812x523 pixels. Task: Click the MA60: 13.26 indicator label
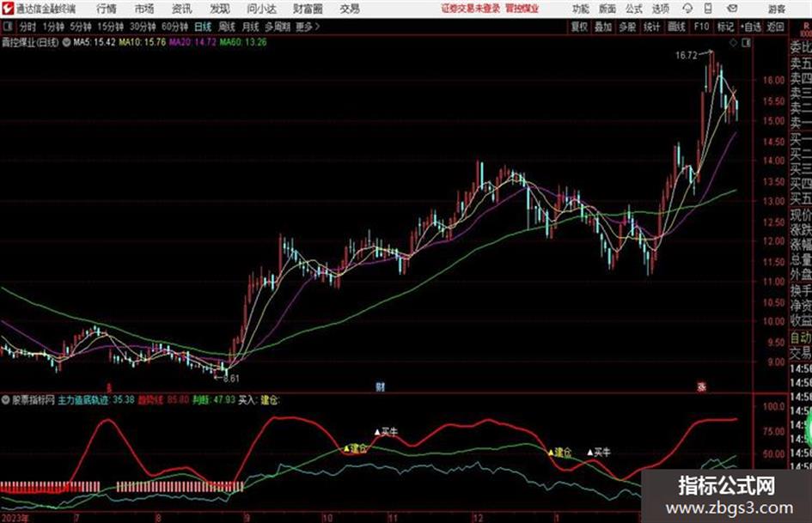pos(243,42)
